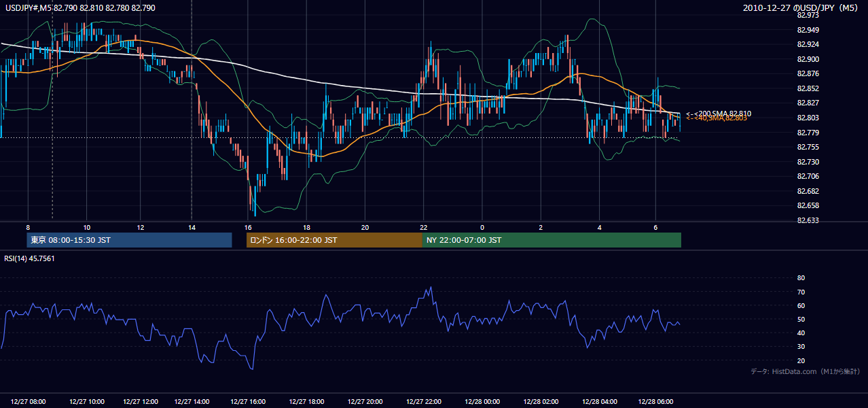Click the 2010-12-27 USD/JPY (M5) chart title

pyautogui.click(x=801, y=7)
